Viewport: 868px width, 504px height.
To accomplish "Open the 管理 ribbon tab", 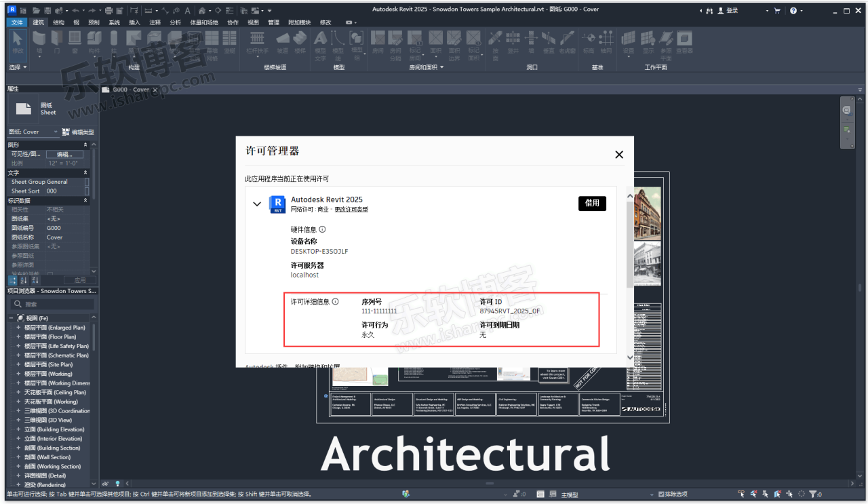I will pyautogui.click(x=273, y=22).
